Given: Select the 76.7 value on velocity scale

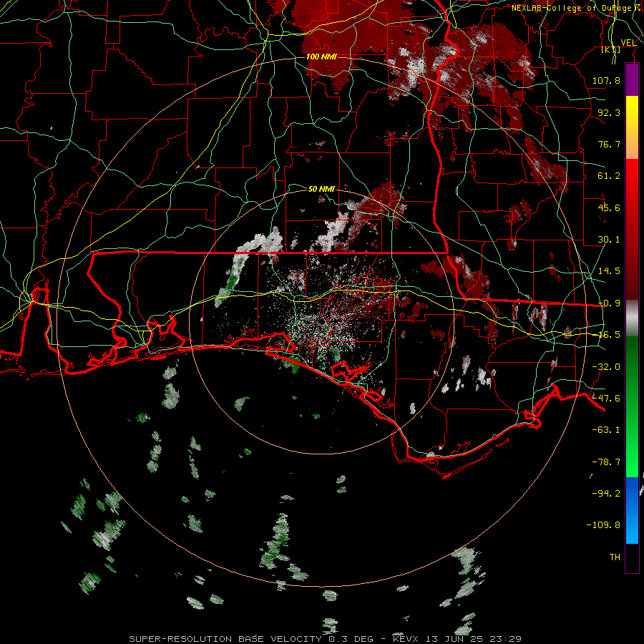Looking at the screenshot, I should pos(609,144).
